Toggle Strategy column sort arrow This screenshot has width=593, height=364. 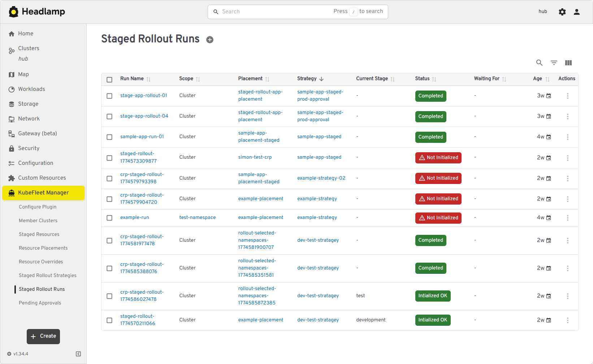[321, 79]
